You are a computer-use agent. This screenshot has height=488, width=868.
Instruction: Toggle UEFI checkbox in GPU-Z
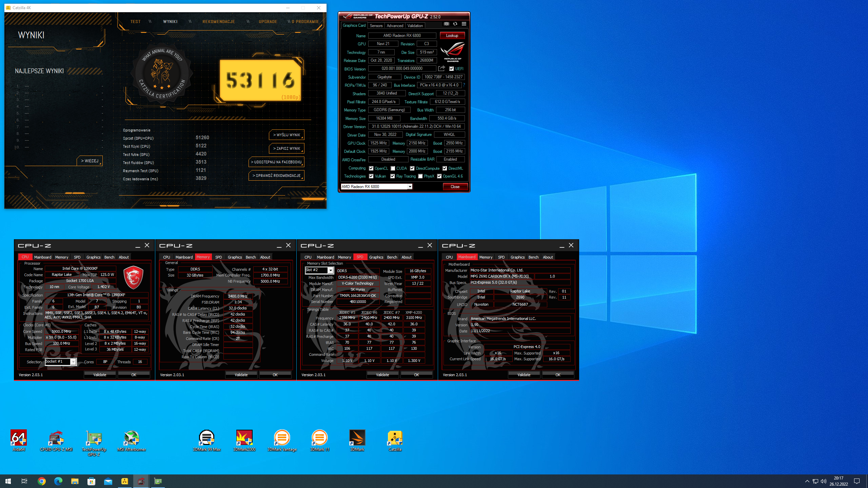[452, 69]
